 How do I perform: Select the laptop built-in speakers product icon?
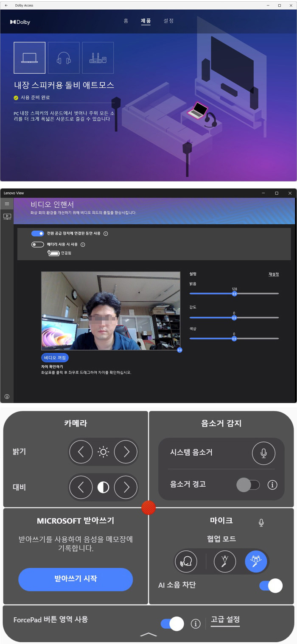click(29, 58)
